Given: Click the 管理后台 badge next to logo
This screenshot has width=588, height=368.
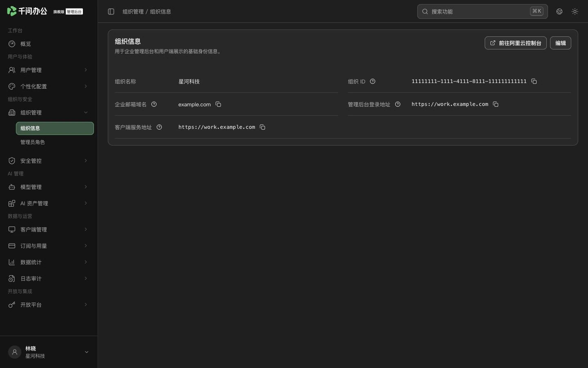Looking at the screenshot, I should [x=74, y=11].
